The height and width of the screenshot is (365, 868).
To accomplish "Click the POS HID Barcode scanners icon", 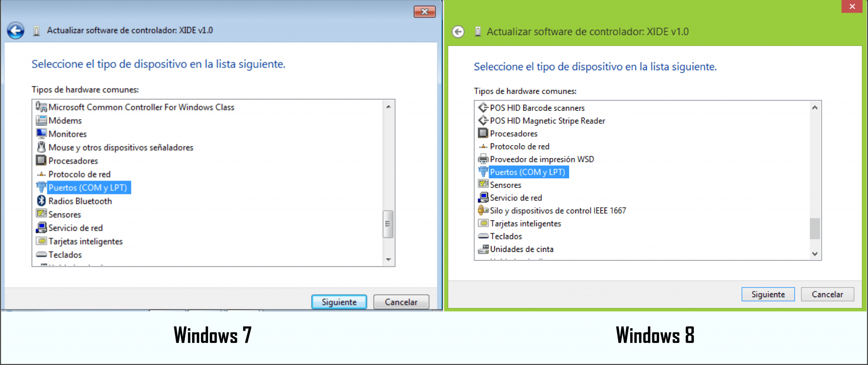I will [x=483, y=108].
